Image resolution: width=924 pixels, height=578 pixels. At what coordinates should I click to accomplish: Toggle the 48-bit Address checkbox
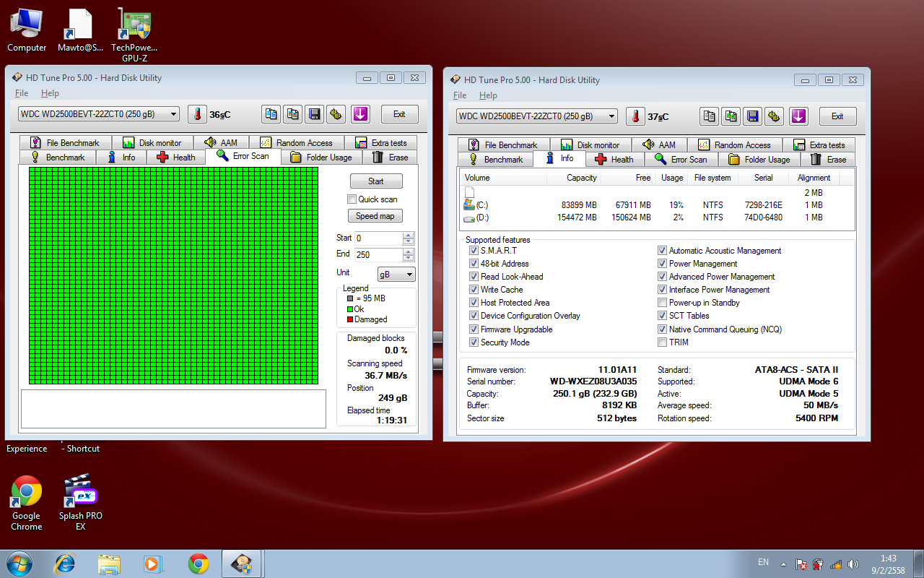tap(474, 264)
